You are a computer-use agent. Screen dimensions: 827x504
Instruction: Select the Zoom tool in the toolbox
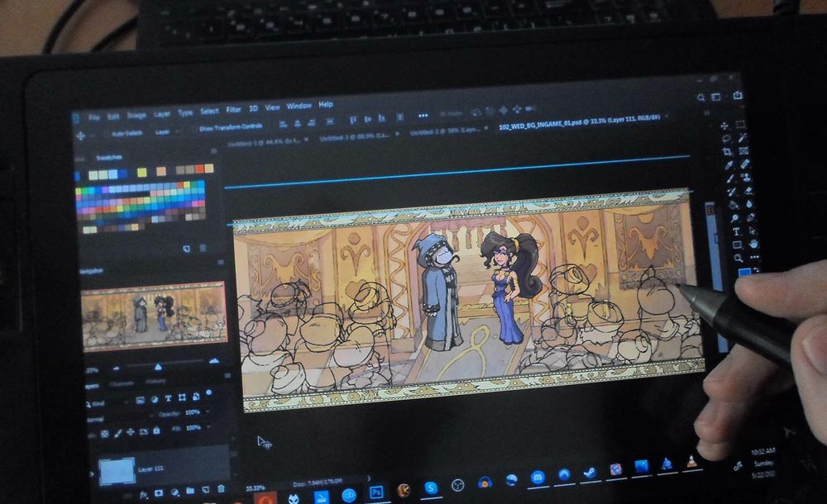(x=739, y=258)
